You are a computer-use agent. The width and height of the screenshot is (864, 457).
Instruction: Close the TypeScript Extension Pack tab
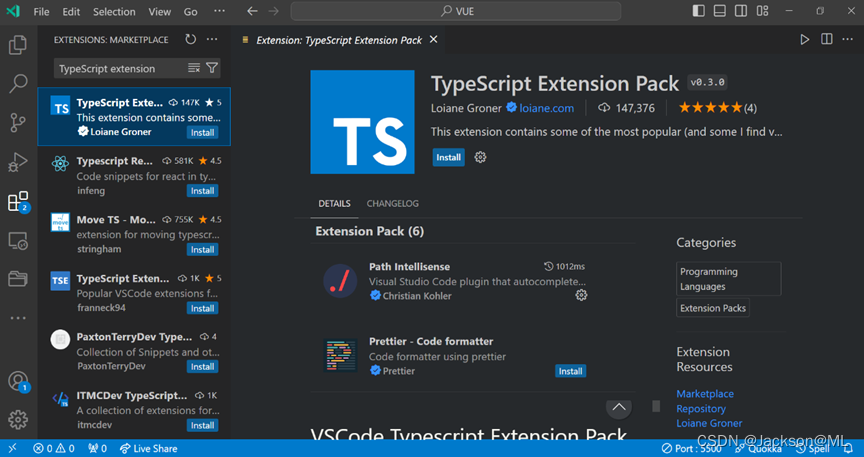tap(434, 40)
